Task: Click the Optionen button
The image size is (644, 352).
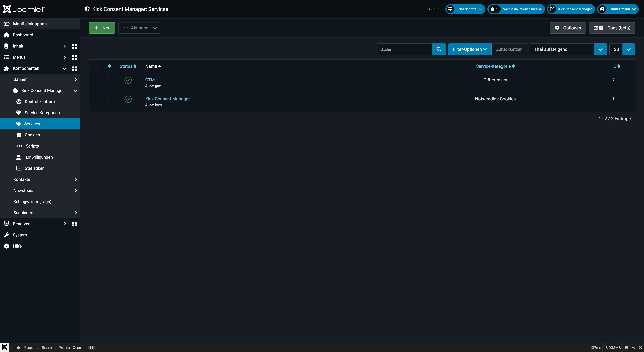Action: [568, 28]
